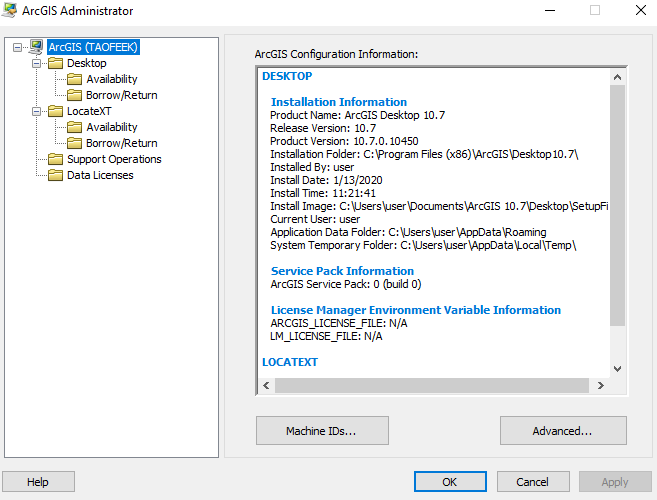
Task: Click the Help button
Action: point(38,482)
